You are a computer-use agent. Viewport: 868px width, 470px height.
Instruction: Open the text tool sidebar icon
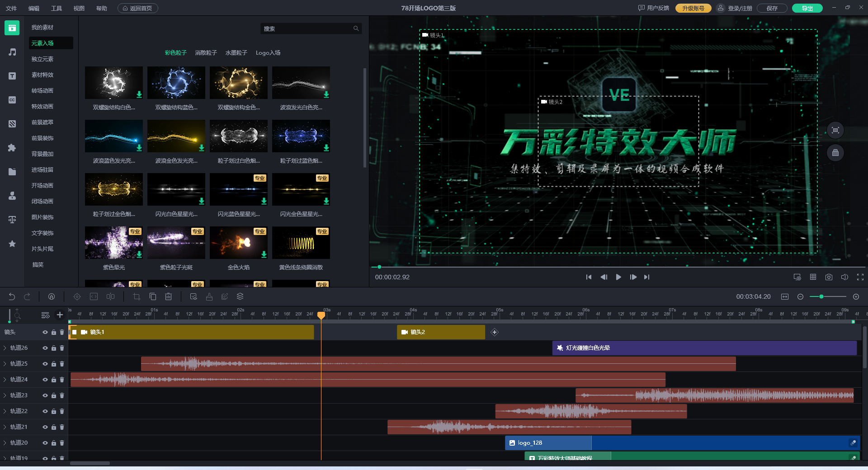pos(12,76)
